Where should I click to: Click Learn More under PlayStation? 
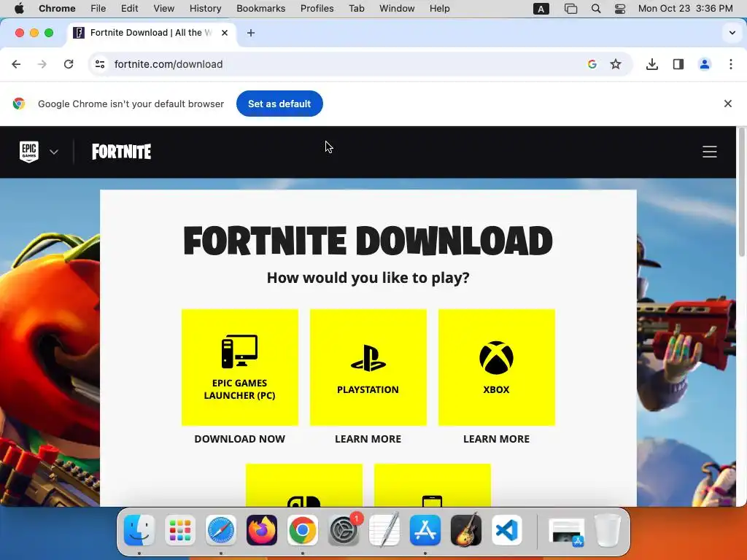pos(368,439)
